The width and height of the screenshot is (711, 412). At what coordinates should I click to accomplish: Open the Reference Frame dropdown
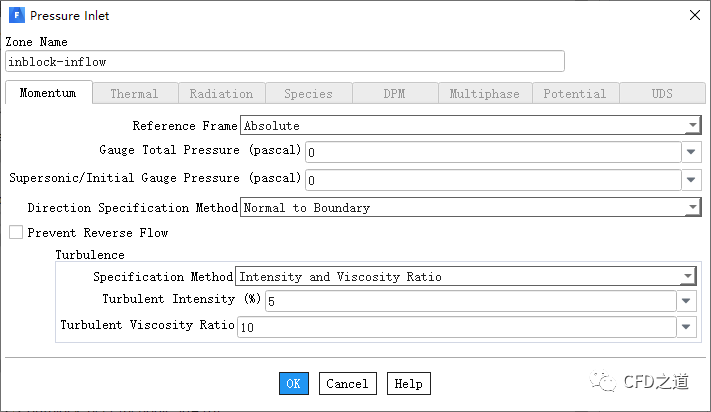point(691,126)
